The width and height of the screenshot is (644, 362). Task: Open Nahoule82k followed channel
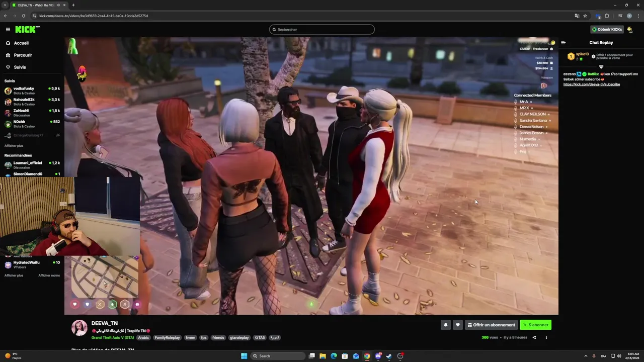(x=32, y=102)
